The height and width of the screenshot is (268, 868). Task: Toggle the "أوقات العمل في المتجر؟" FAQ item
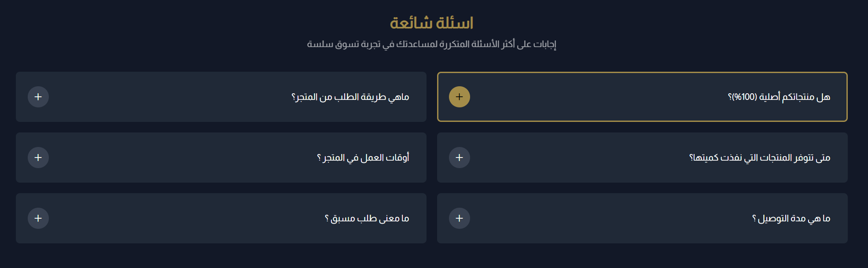220,158
